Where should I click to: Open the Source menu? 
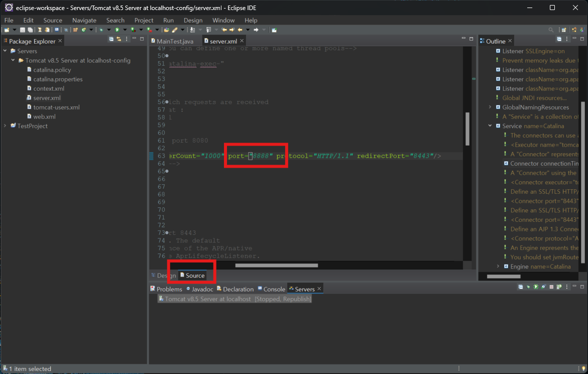point(53,20)
